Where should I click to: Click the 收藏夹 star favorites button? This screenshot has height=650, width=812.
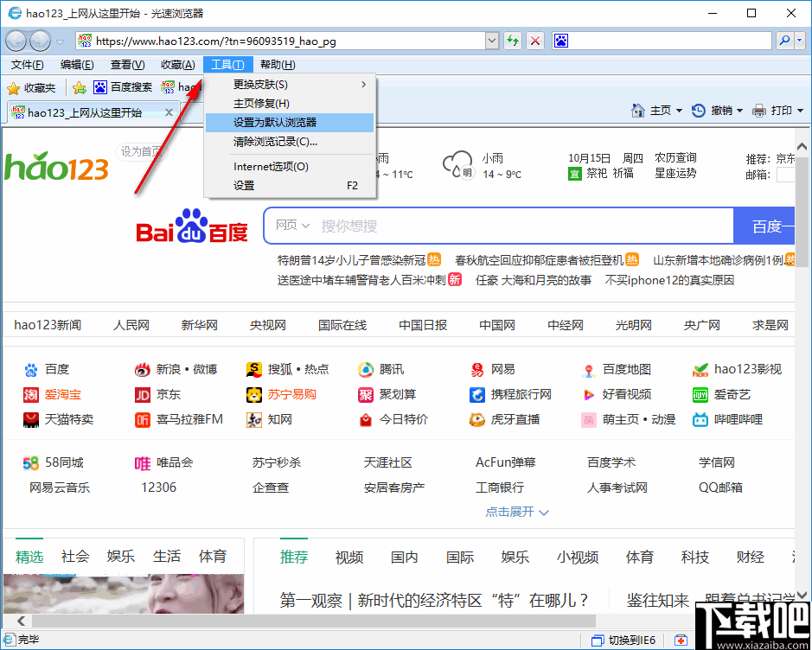[x=31, y=88]
